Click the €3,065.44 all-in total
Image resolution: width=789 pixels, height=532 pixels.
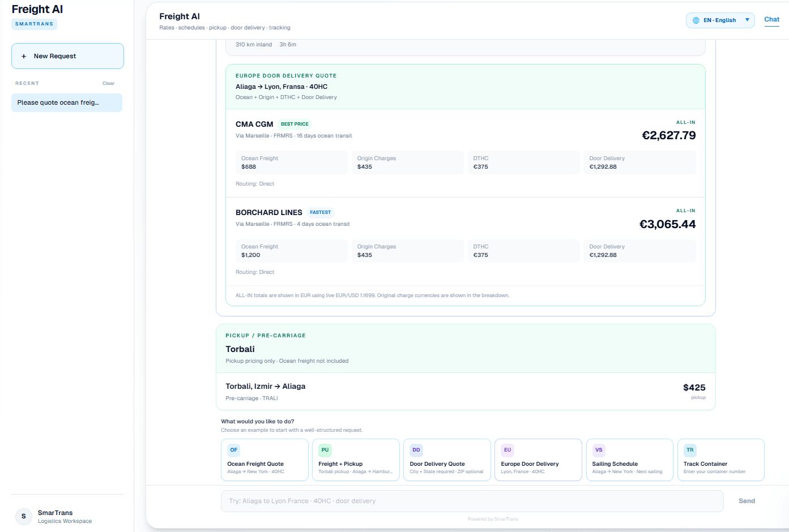pyautogui.click(x=667, y=224)
